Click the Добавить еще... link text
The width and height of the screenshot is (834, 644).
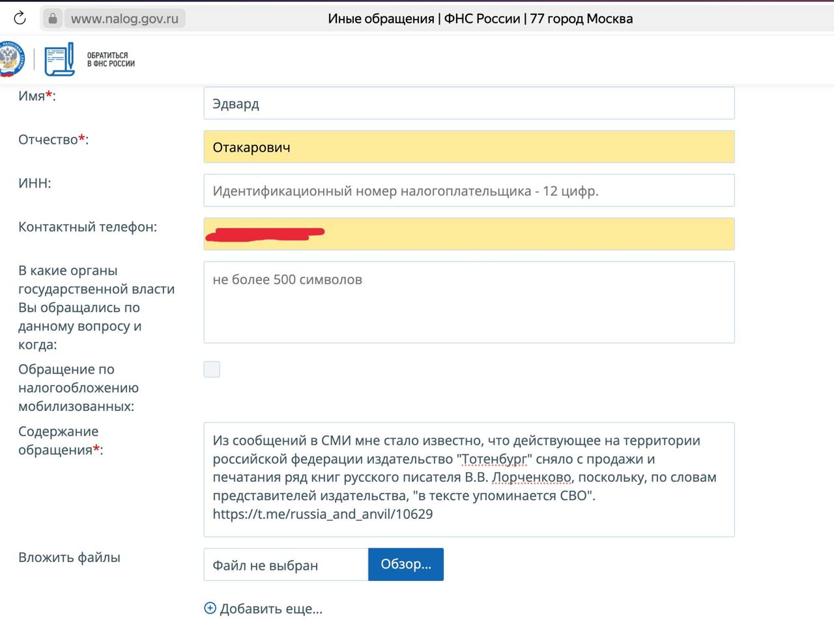(x=270, y=609)
